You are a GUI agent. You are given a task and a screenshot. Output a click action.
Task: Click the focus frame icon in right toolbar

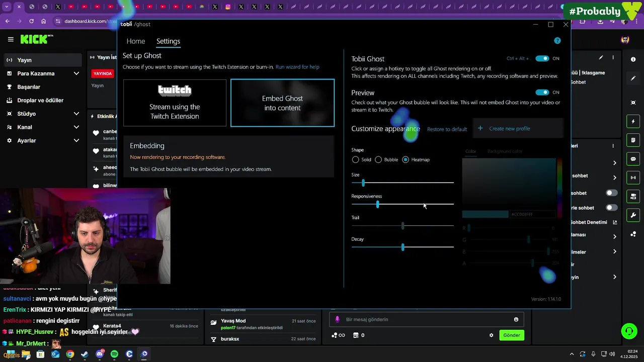click(633, 103)
